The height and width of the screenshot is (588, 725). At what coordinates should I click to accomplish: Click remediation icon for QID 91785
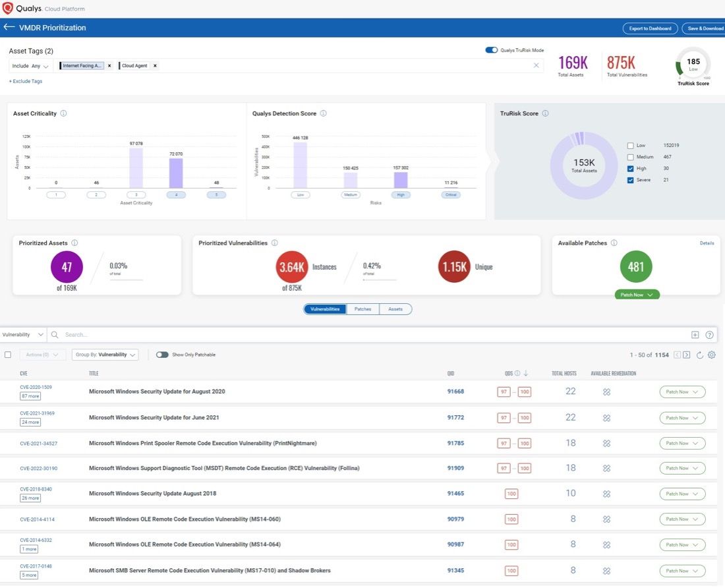tap(606, 444)
